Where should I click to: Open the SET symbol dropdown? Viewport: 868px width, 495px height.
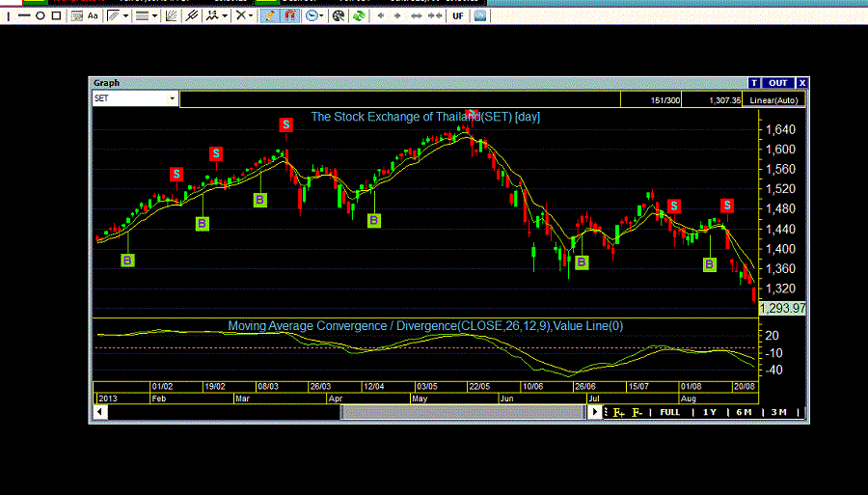click(173, 98)
